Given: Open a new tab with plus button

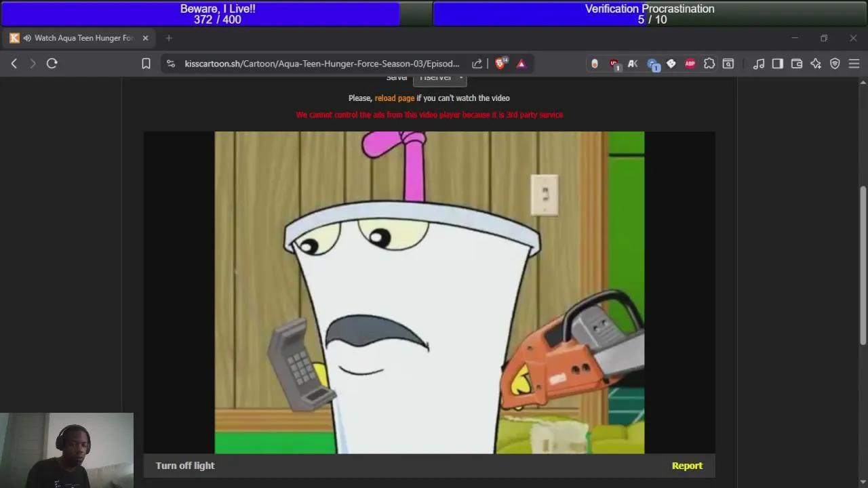Looking at the screenshot, I should 169,38.
